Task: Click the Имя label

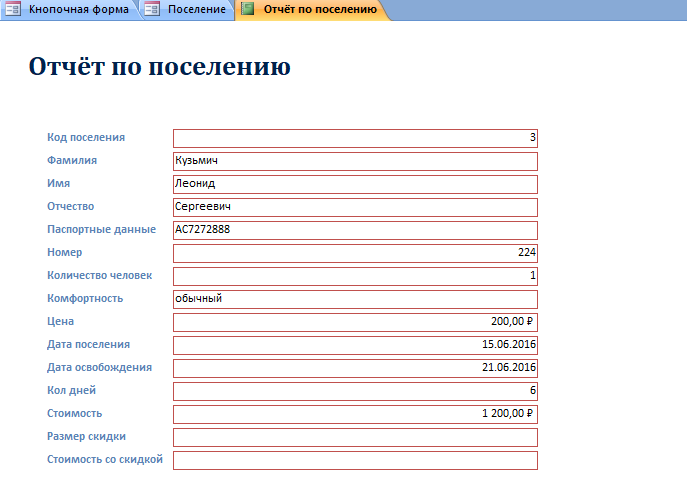Action: click(x=58, y=184)
